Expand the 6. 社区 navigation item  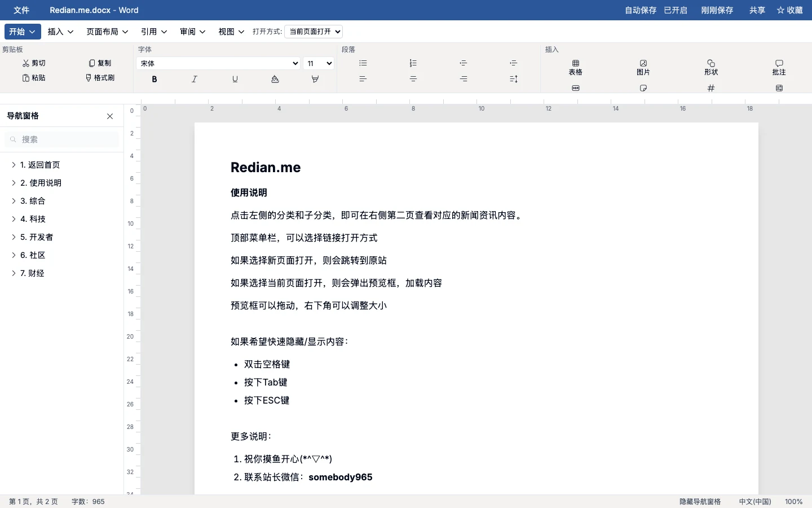click(14, 255)
